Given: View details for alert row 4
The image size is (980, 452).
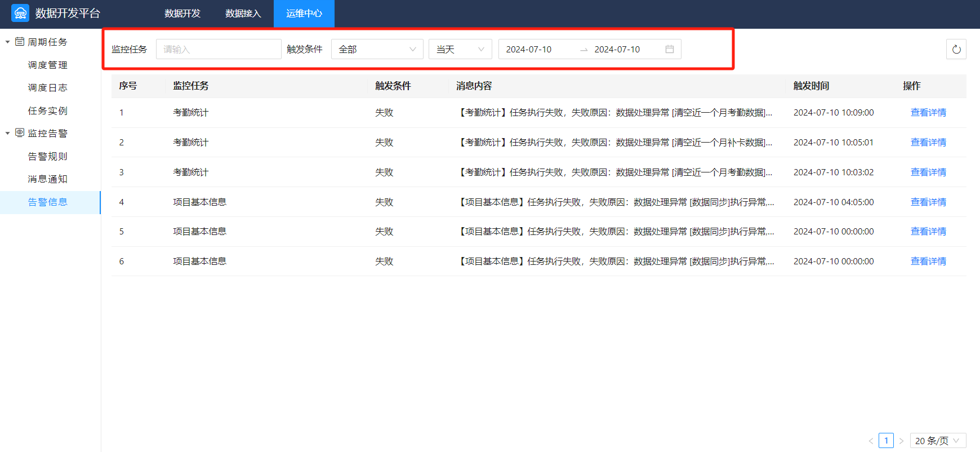Looking at the screenshot, I should point(928,202).
